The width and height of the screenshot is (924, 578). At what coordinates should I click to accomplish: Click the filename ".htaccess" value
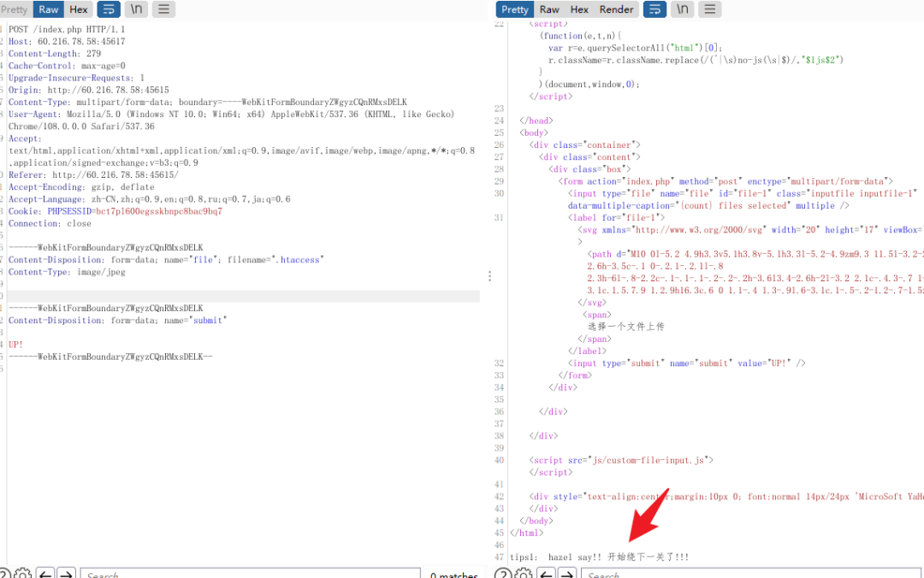tap(298, 260)
